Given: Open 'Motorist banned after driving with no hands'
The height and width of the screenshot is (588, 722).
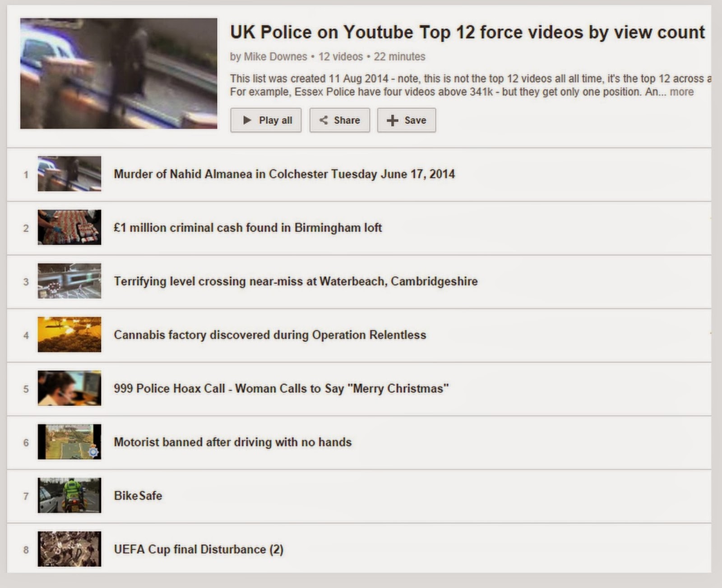Looking at the screenshot, I should (x=232, y=442).
